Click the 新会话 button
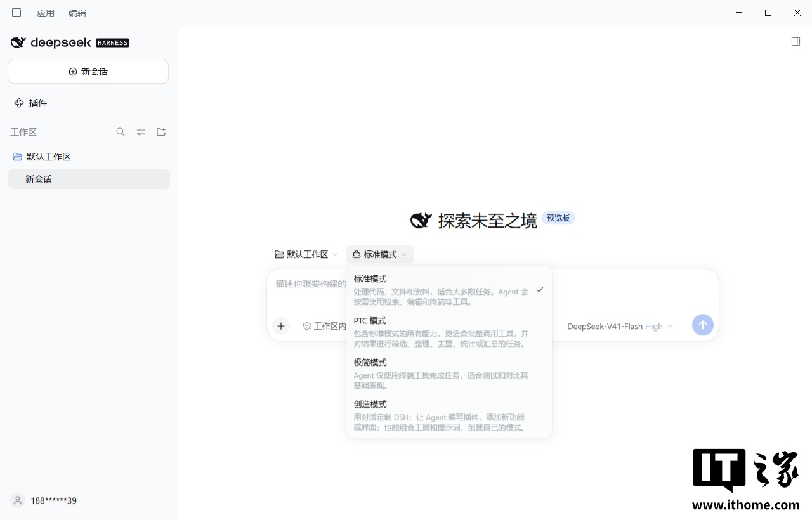 pyautogui.click(x=88, y=72)
